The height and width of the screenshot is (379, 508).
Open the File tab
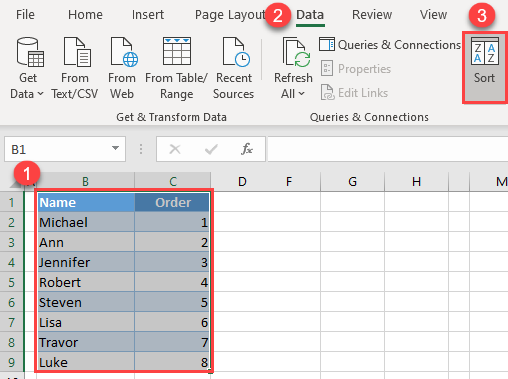point(25,15)
